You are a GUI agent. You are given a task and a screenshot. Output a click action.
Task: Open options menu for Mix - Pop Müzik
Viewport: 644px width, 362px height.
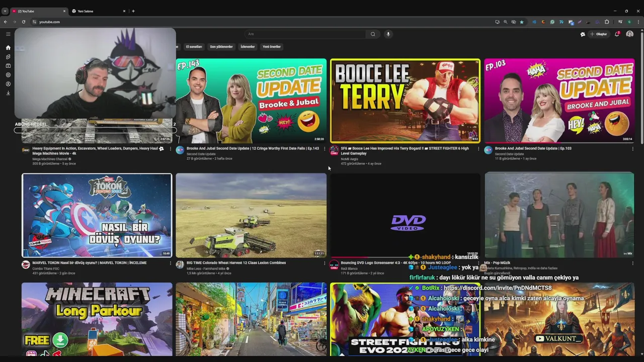632,263
